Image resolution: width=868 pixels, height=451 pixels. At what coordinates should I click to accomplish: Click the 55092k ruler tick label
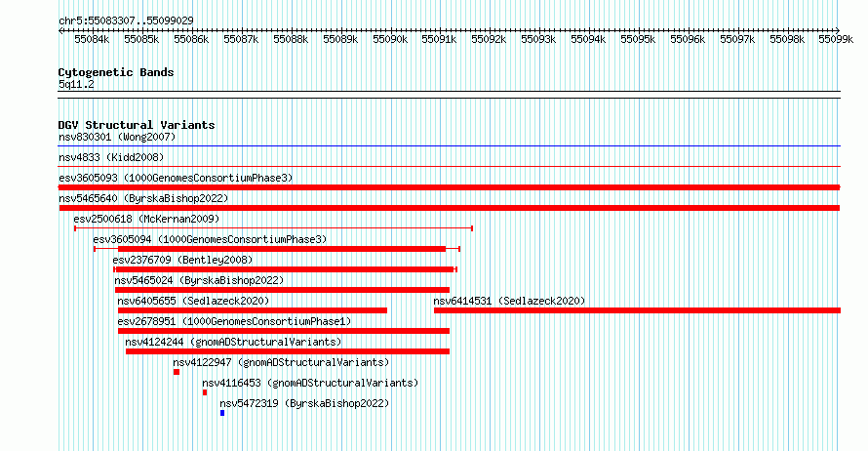489,39
